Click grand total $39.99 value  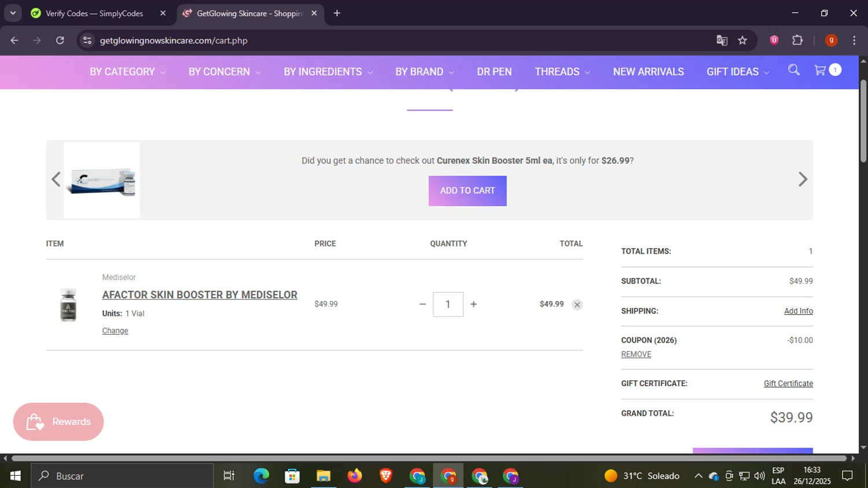(x=791, y=417)
